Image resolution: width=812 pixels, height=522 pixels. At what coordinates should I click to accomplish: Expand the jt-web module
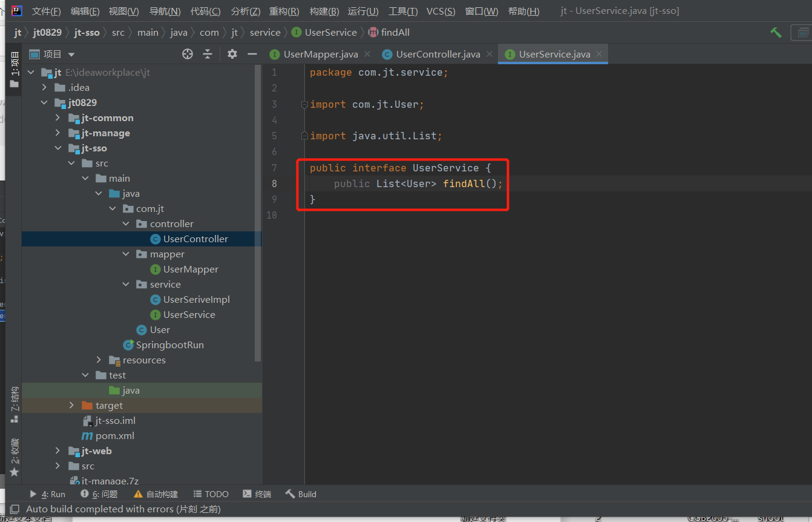click(x=57, y=451)
